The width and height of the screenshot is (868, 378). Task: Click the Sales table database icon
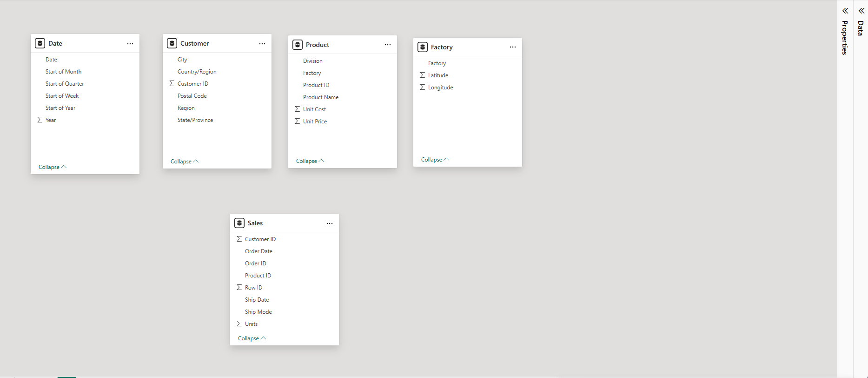coord(239,223)
